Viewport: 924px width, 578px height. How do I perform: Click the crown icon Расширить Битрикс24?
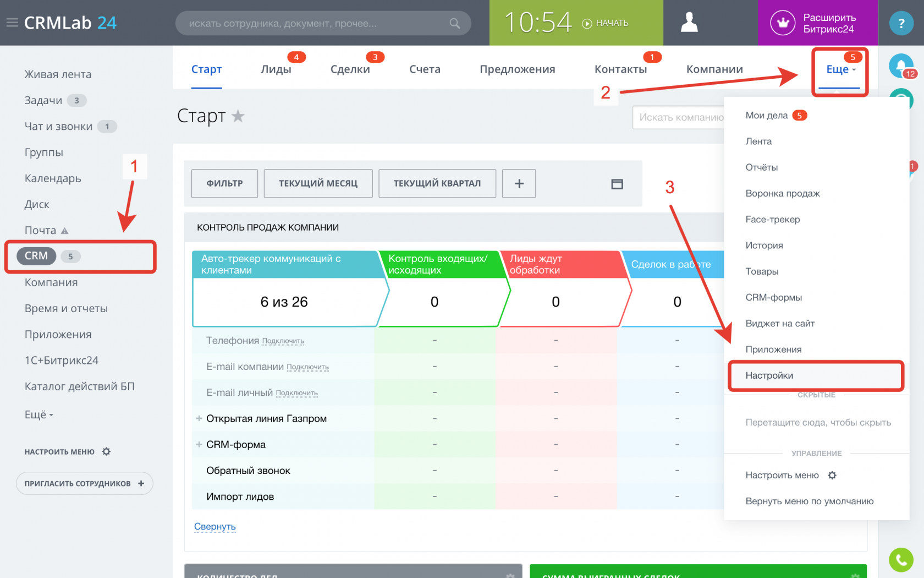point(783,23)
